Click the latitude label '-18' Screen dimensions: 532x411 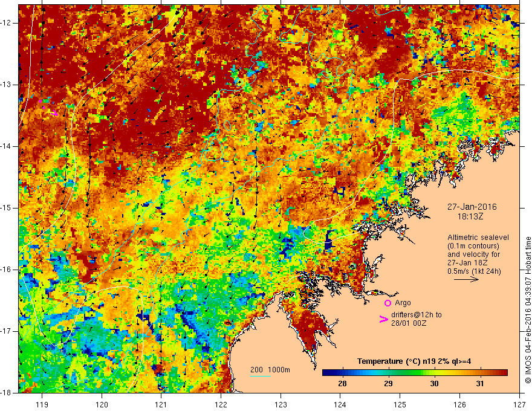(6, 393)
